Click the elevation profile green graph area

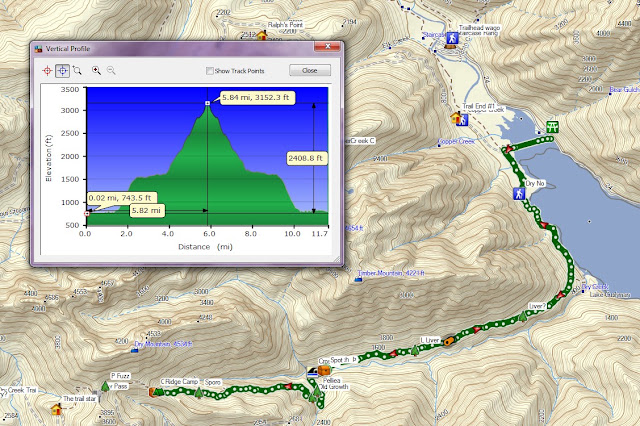pos(207,180)
